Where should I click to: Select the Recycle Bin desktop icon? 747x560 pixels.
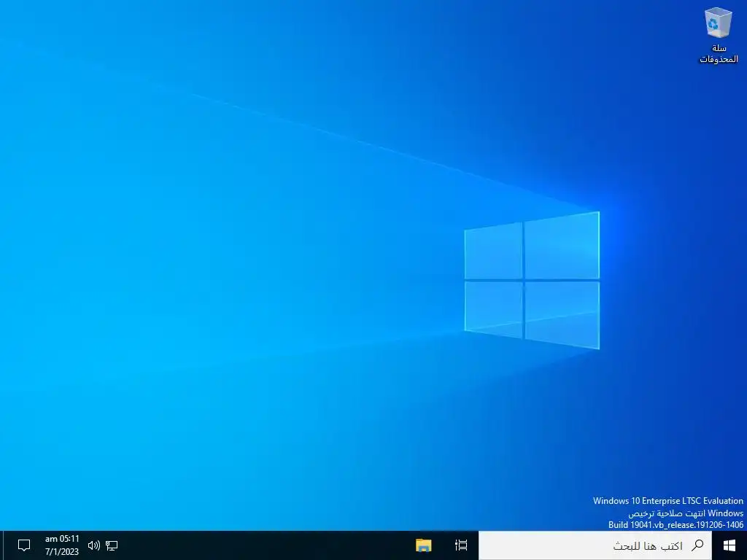tap(719, 36)
